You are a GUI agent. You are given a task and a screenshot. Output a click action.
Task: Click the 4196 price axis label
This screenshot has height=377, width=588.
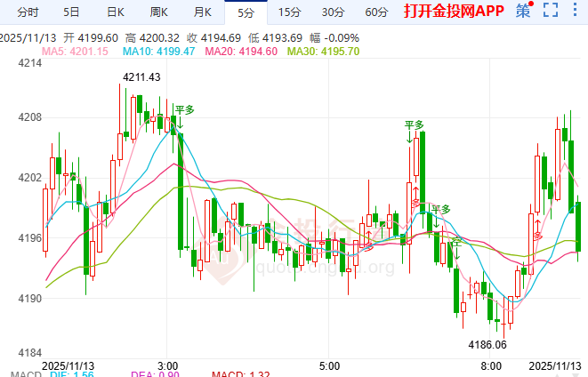[30, 238]
